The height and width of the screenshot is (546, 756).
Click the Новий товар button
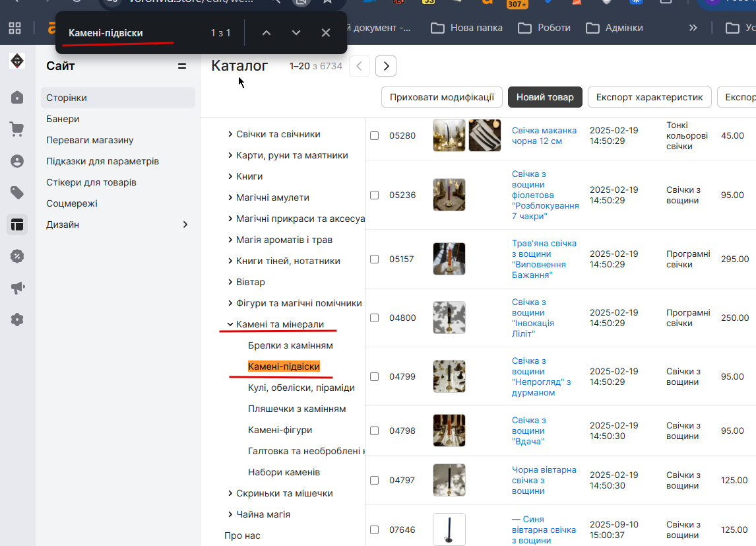(x=545, y=97)
